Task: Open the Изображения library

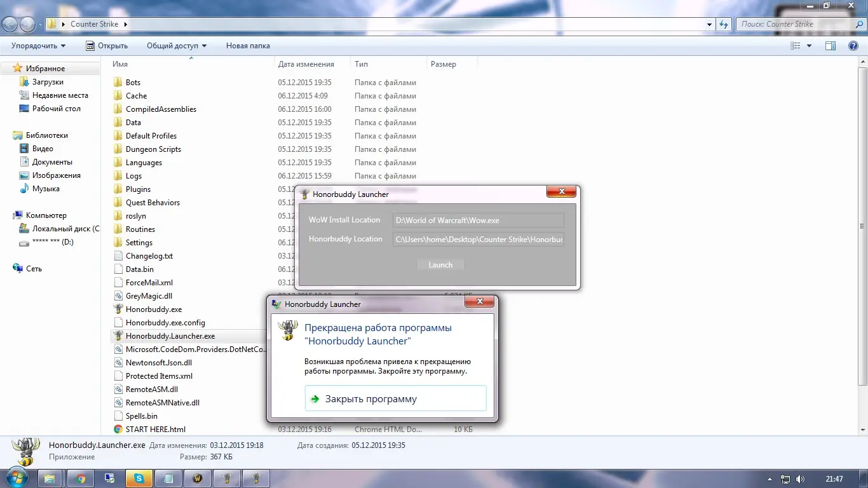Action: 56,175
